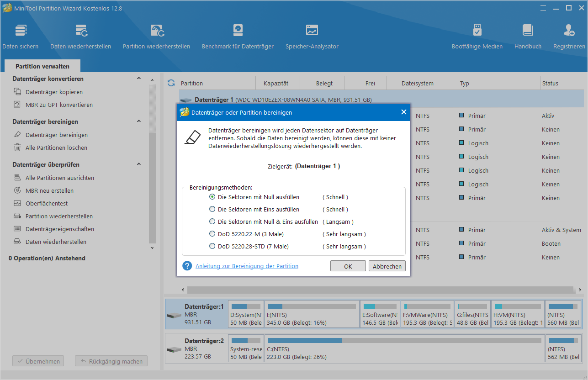Click Rückgängig machen button

(x=111, y=361)
